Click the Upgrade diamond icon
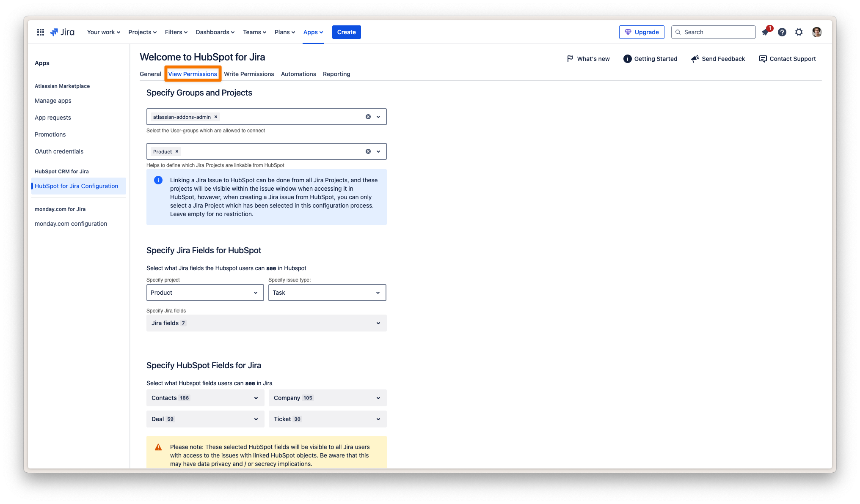Viewport: 860px width, 504px height. tap(628, 32)
